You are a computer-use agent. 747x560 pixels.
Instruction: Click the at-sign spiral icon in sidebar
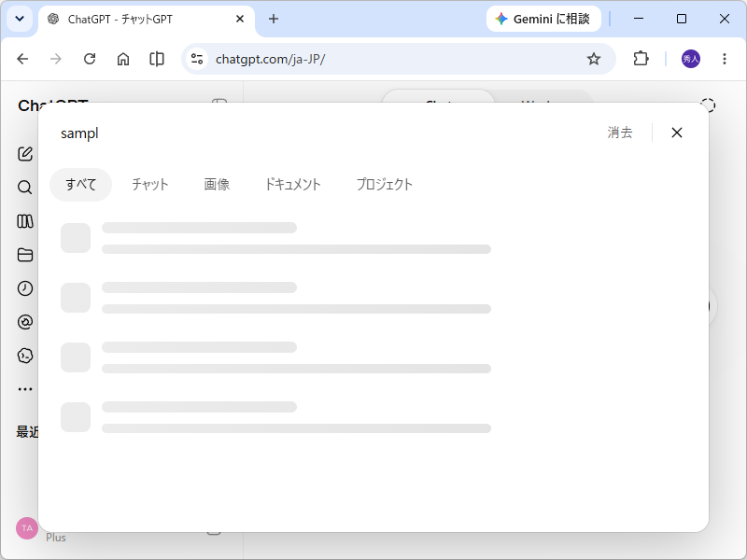pyautogui.click(x=25, y=322)
